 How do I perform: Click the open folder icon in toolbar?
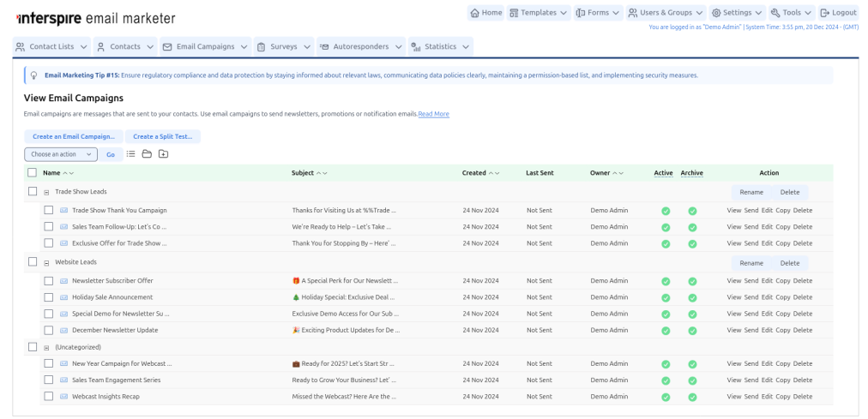pyautogui.click(x=147, y=154)
